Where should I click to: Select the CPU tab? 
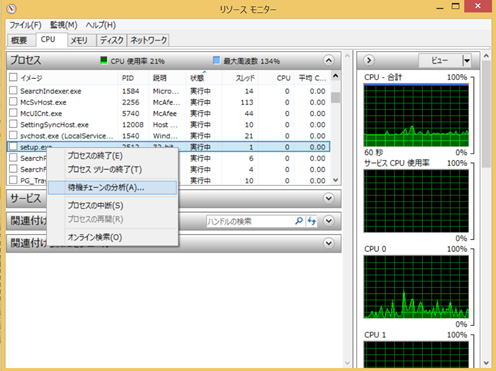tap(50, 39)
